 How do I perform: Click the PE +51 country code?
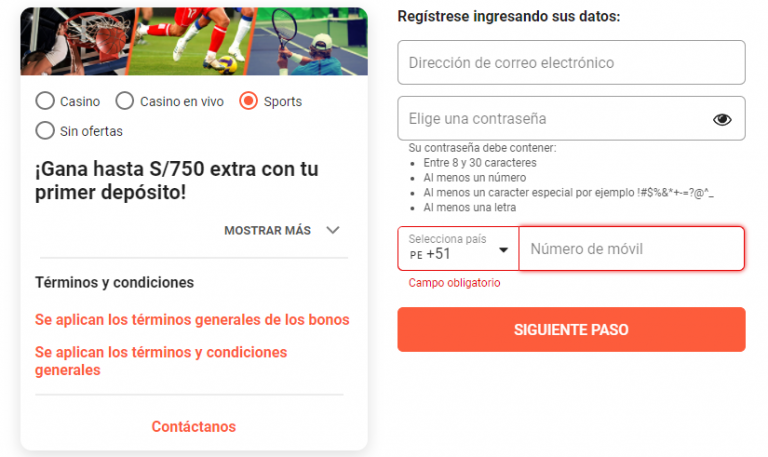point(430,254)
